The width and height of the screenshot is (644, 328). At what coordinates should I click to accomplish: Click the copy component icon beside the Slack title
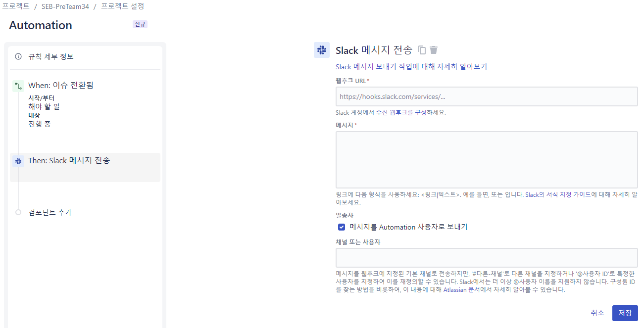point(422,49)
